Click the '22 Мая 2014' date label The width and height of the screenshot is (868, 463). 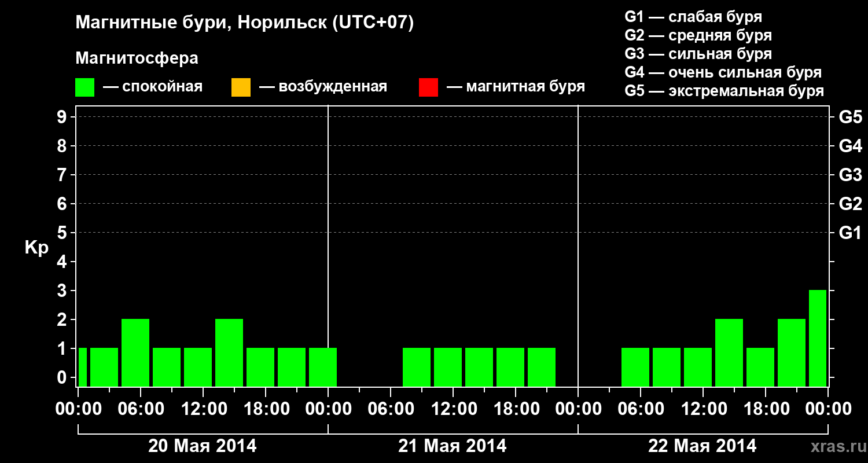tap(703, 446)
